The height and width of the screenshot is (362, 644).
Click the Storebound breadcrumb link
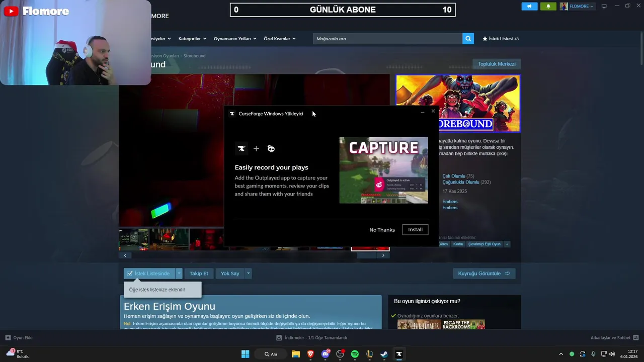pos(194,56)
